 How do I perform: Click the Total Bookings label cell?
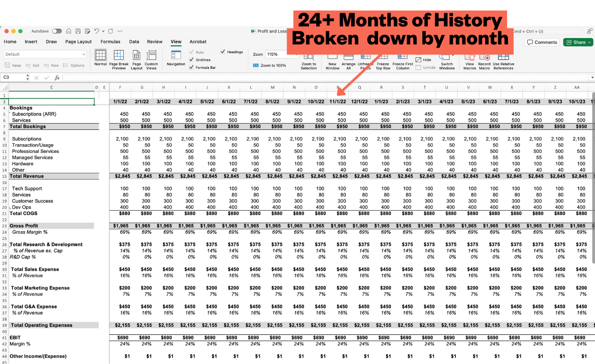coord(28,127)
